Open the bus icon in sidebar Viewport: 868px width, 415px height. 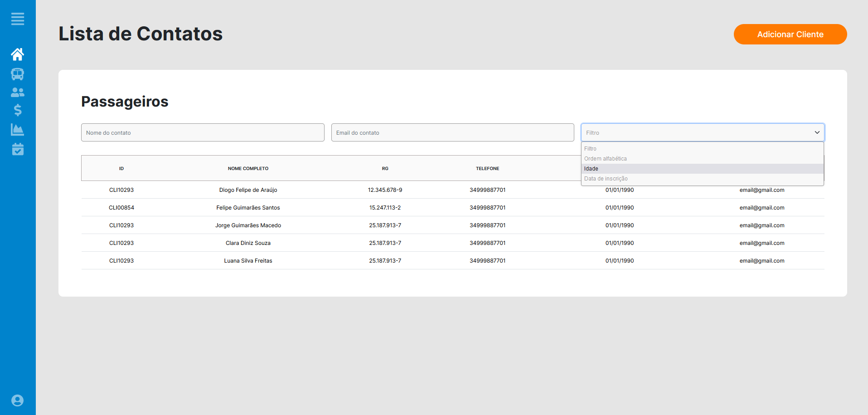18,74
